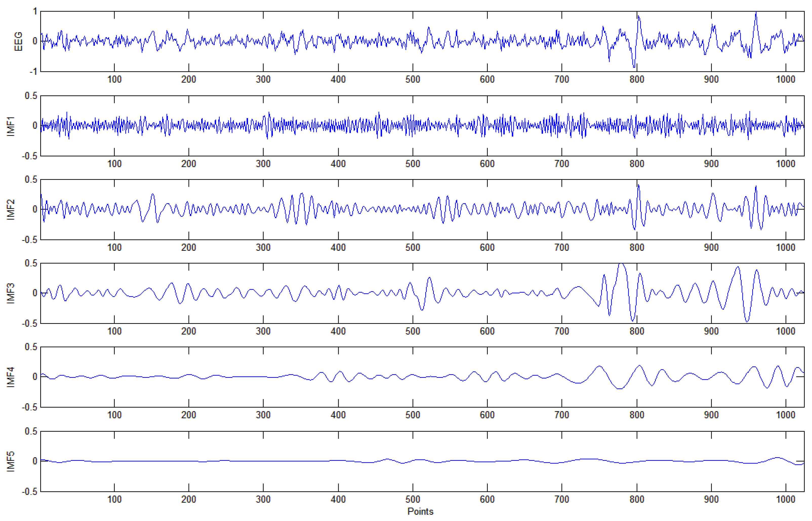Image resolution: width=812 pixels, height=521 pixels.
Task: Click the 800 tick label under IMF2 plot
Action: [636, 248]
